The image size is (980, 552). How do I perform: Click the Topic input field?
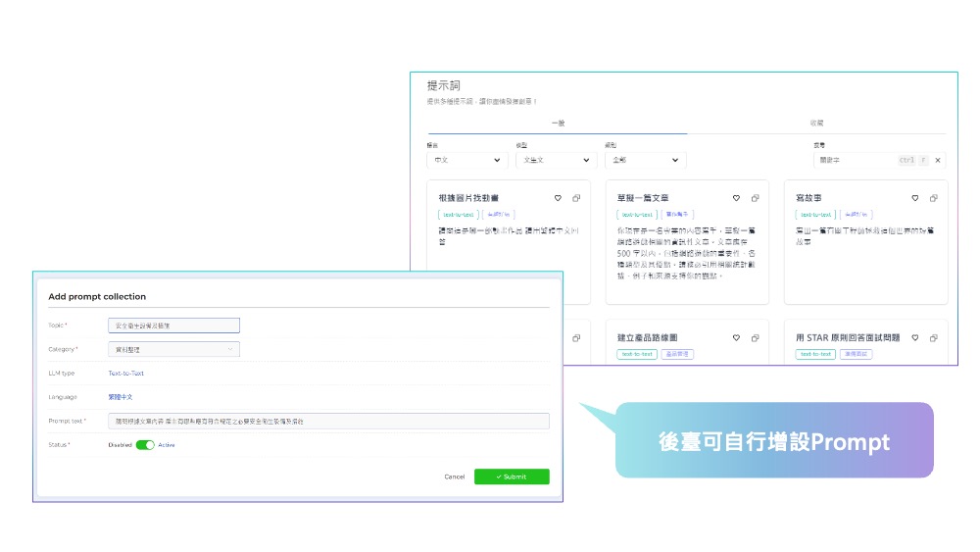click(x=173, y=326)
